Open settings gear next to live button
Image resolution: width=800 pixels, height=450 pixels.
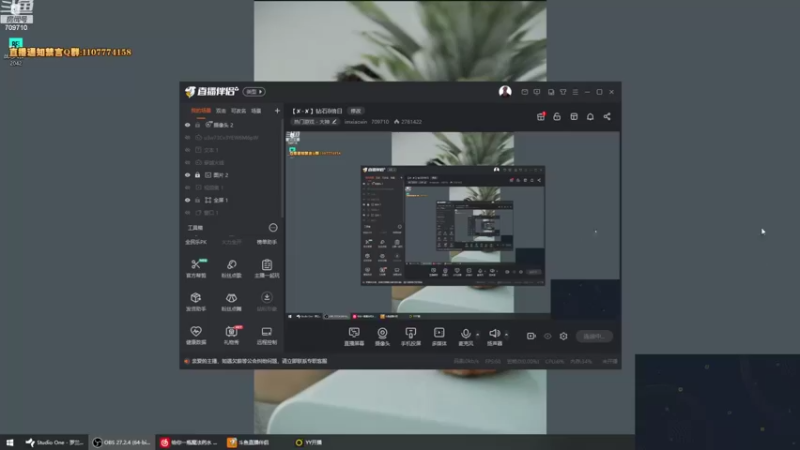[563, 336]
